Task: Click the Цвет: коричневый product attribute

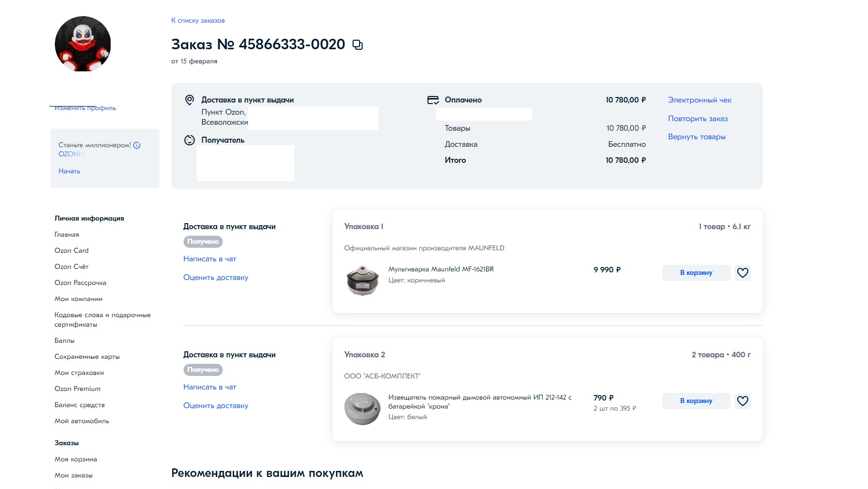Action: click(416, 280)
